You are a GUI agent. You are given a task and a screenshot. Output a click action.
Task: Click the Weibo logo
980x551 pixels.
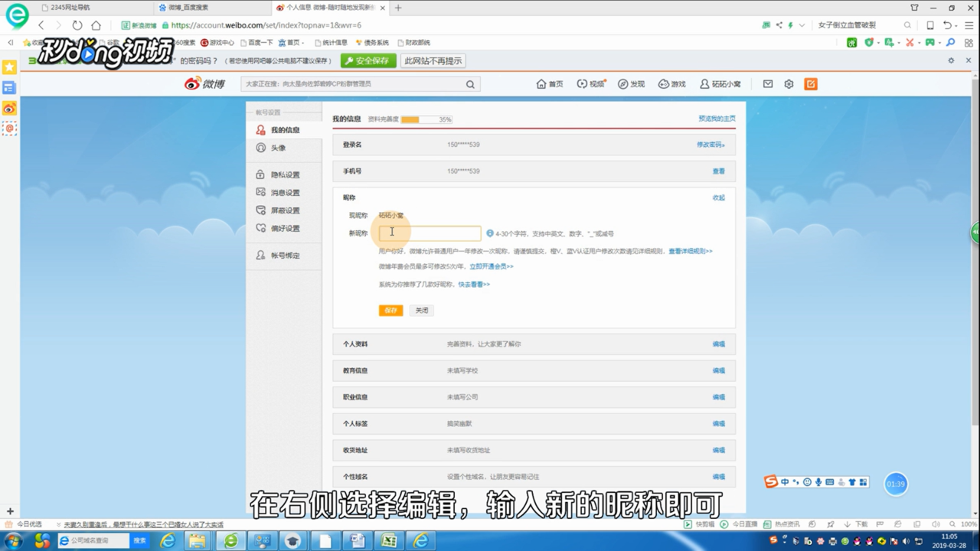(204, 83)
